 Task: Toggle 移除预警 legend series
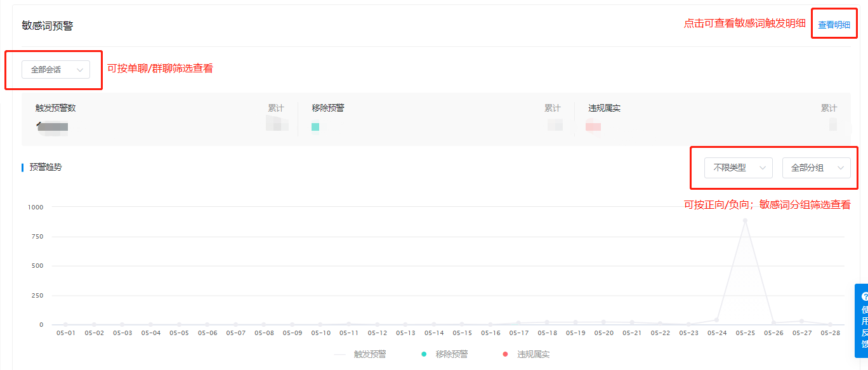point(450,354)
